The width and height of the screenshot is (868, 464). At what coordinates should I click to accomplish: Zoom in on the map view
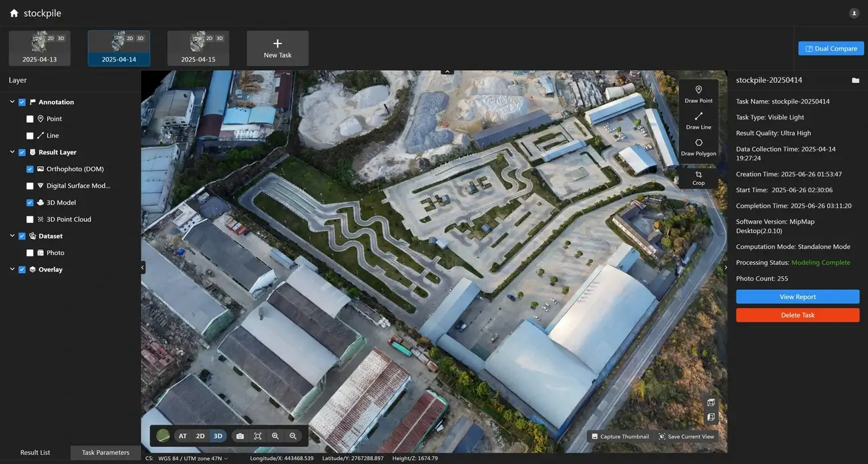[275, 436]
